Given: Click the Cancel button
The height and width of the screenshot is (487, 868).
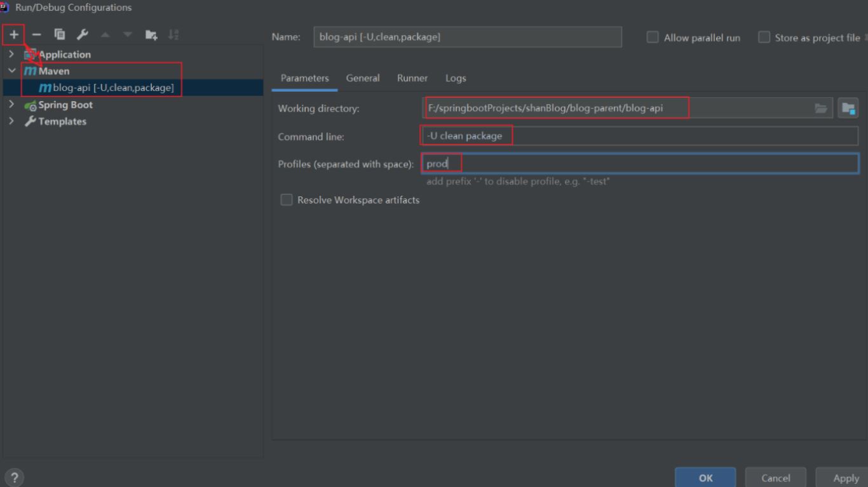Looking at the screenshot, I should 776,477.
